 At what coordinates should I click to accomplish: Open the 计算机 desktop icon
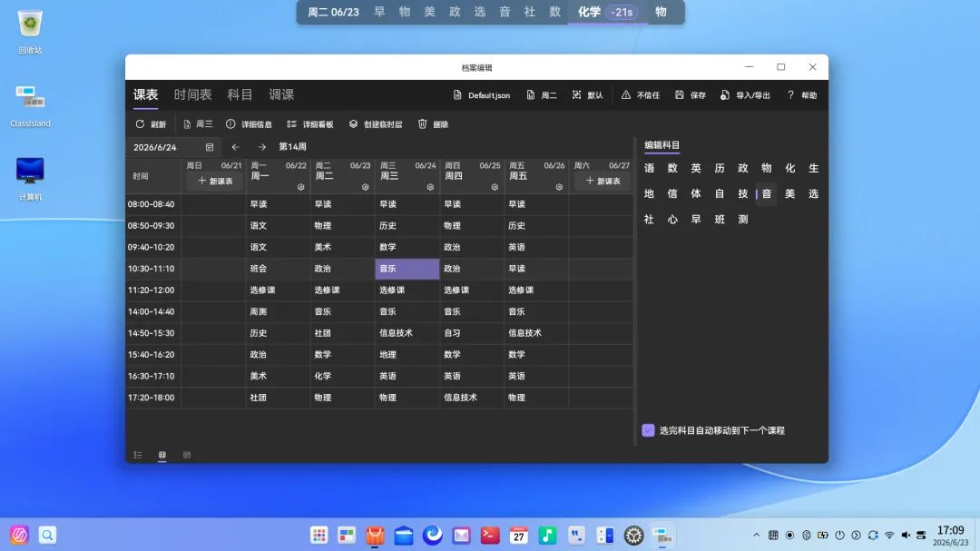[30, 179]
